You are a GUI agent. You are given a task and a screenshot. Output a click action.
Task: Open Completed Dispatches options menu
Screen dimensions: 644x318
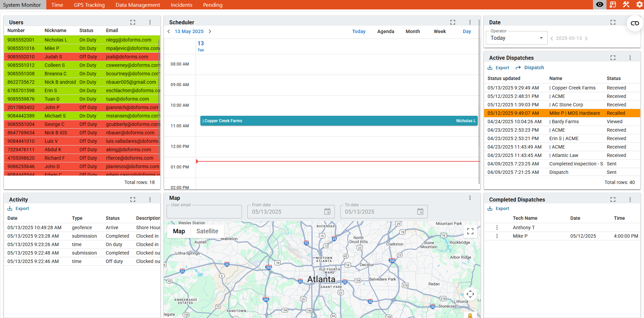[x=630, y=200]
